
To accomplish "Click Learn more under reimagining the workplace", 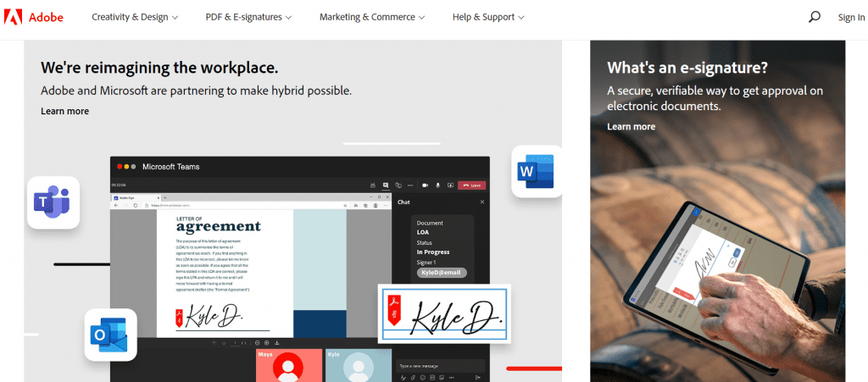I will click(64, 111).
